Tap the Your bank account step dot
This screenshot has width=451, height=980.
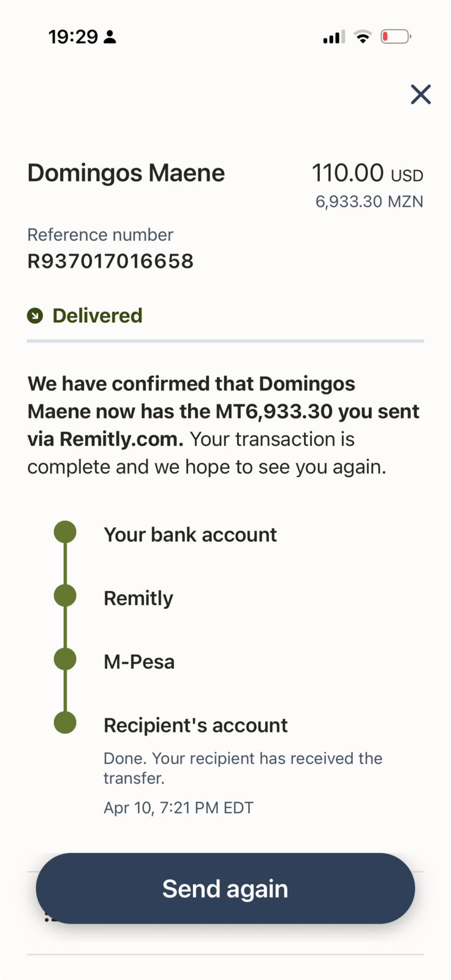(x=65, y=532)
